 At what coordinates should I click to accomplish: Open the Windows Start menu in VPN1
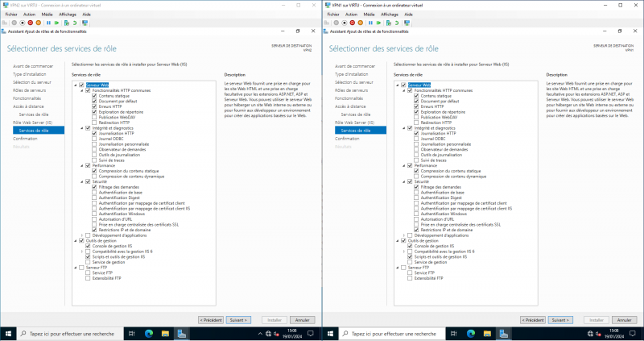(x=330, y=334)
